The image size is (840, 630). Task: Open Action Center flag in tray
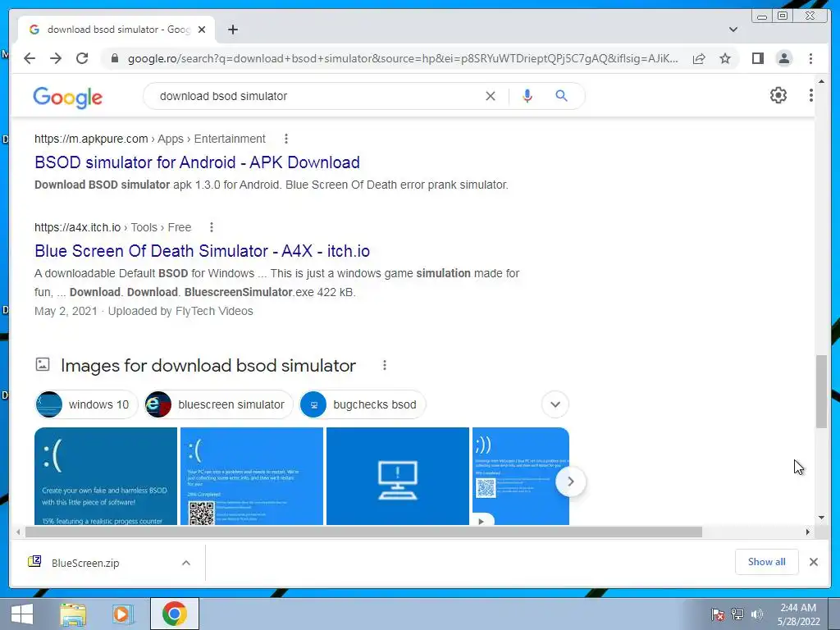coord(718,614)
